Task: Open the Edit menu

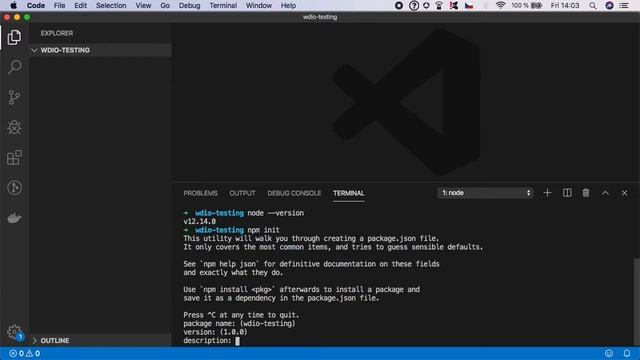Action: point(80,6)
